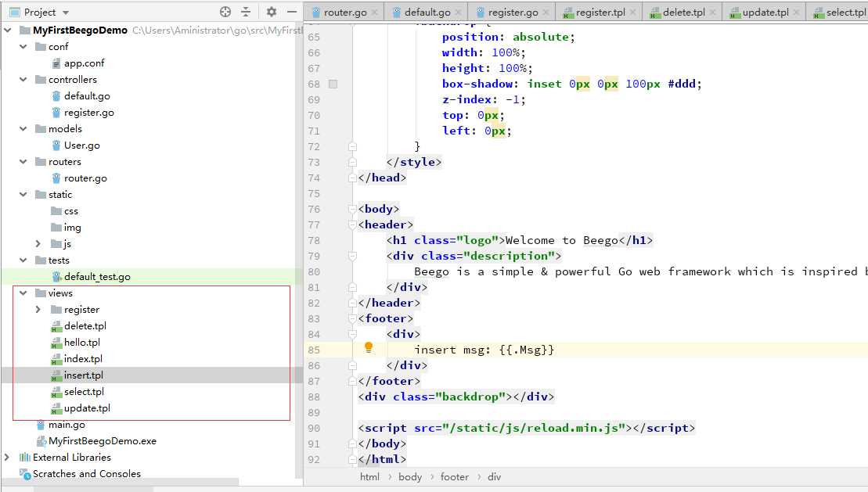Fold the body tag at line 76
Viewport: 868px width, 492px height.
352,209
